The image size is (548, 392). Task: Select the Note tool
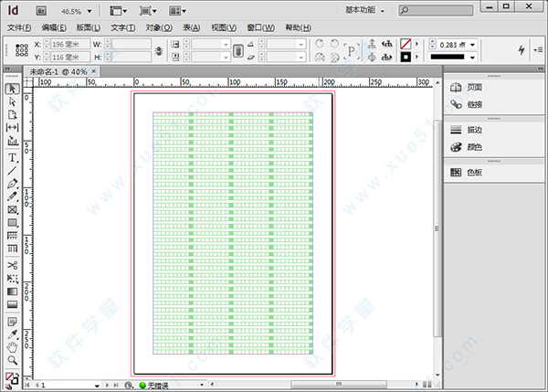[12, 322]
